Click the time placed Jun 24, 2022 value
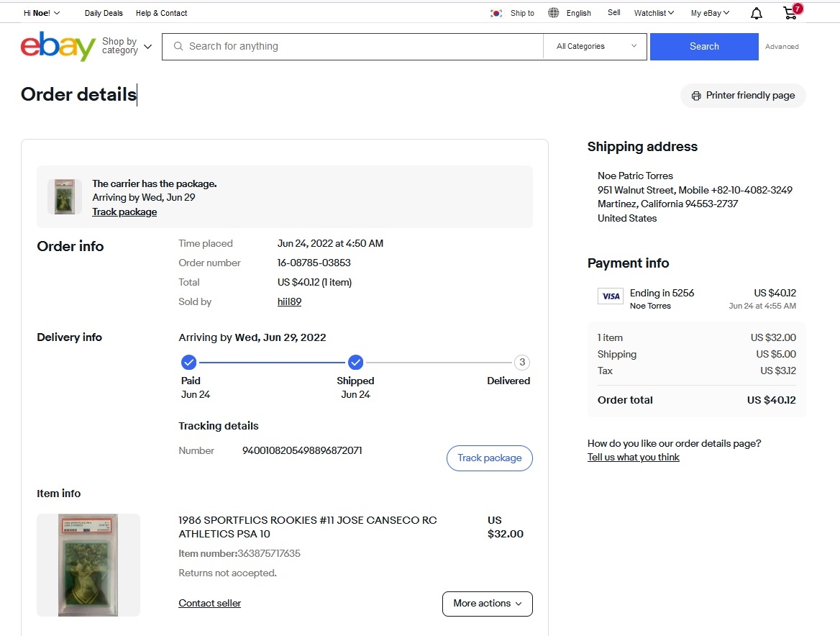This screenshot has height=636, width=840. [331, 244]
